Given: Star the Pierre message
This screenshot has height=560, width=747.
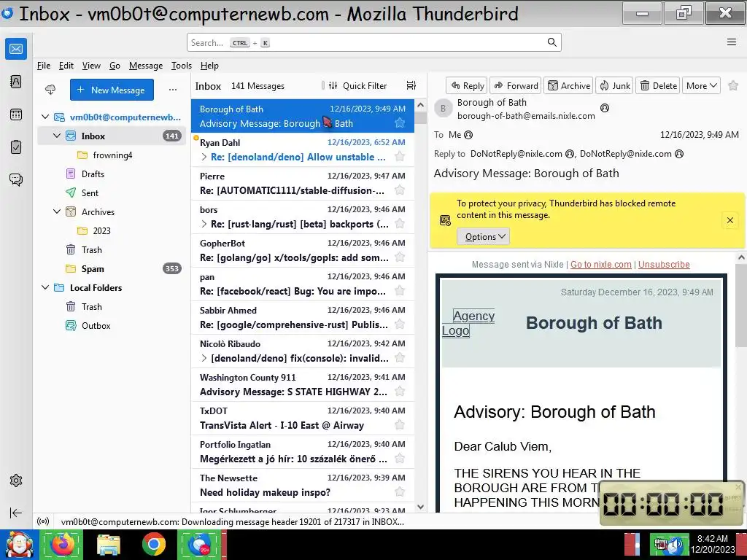Looking at the screenshot, I should pyautogui.click(x=400, y=190).
